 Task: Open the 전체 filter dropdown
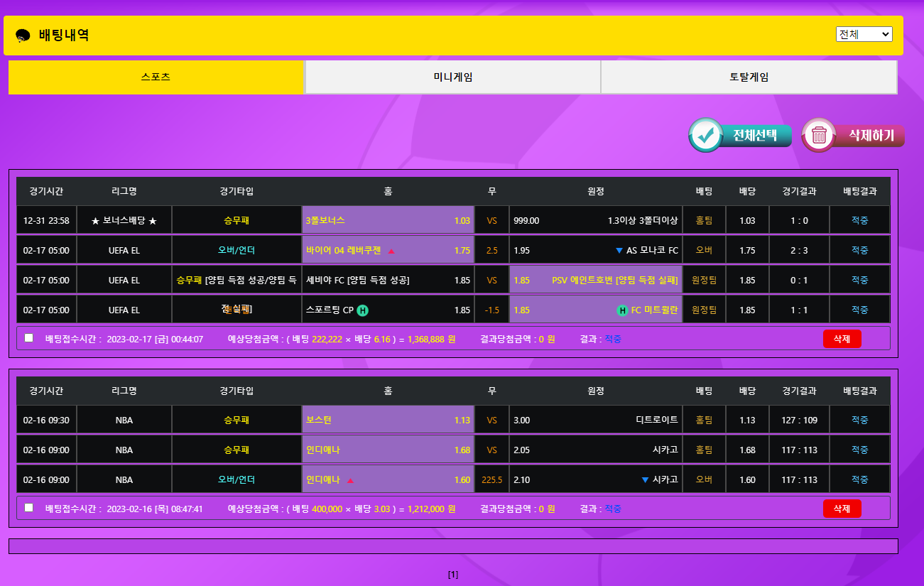click(864, 34)
